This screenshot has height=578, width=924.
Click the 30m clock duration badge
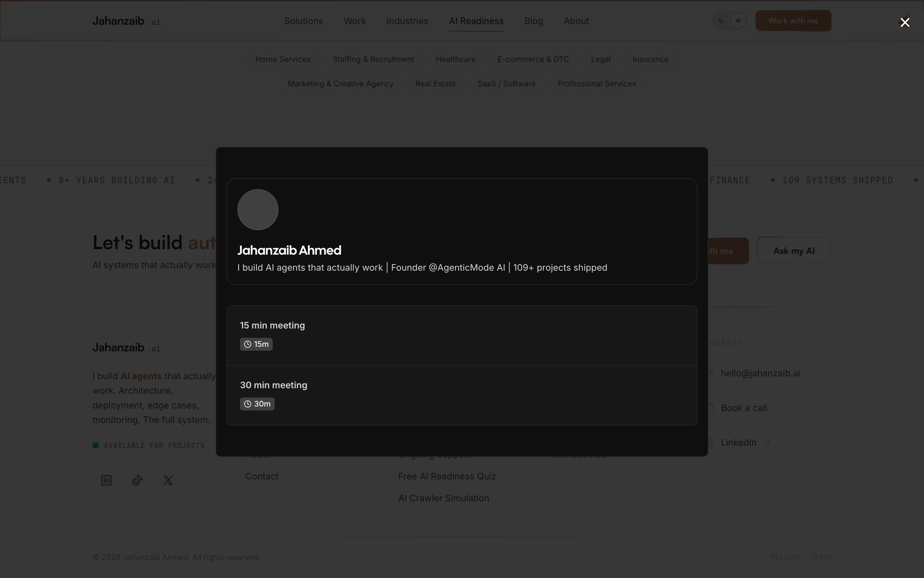[x=257, y=404]
